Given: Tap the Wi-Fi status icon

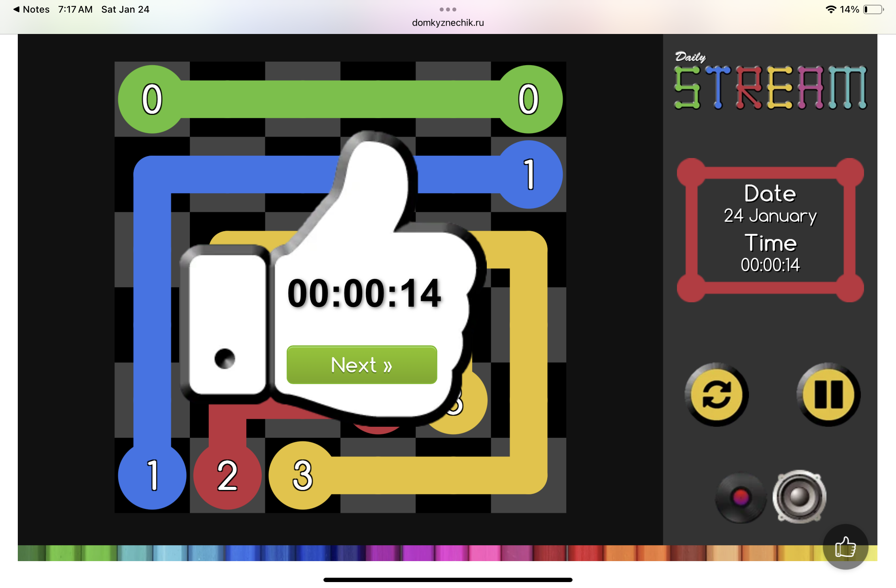Looking at the screenshot, I should [x=831, y=9].
